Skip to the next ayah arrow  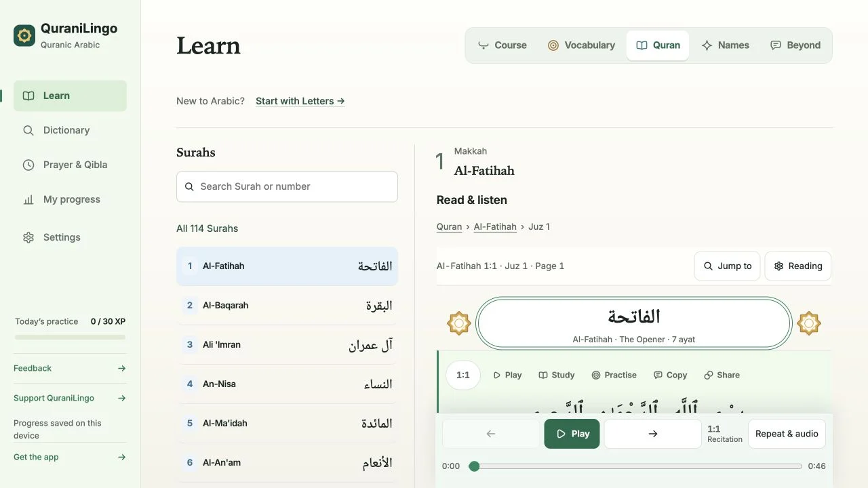coord(653,434)
